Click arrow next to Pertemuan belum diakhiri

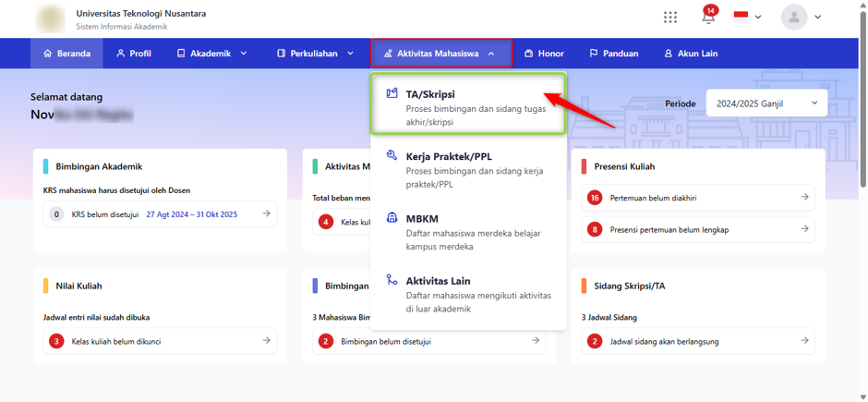click(x=805, y=197)
